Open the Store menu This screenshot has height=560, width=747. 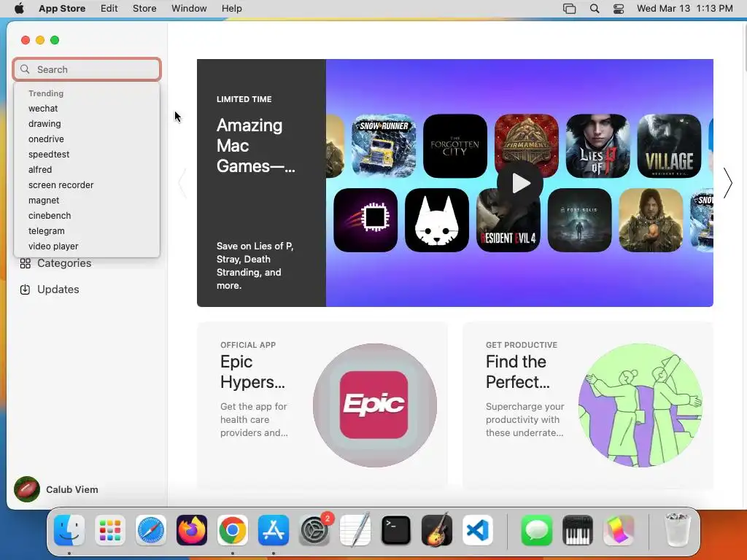[x=144, y=9]
